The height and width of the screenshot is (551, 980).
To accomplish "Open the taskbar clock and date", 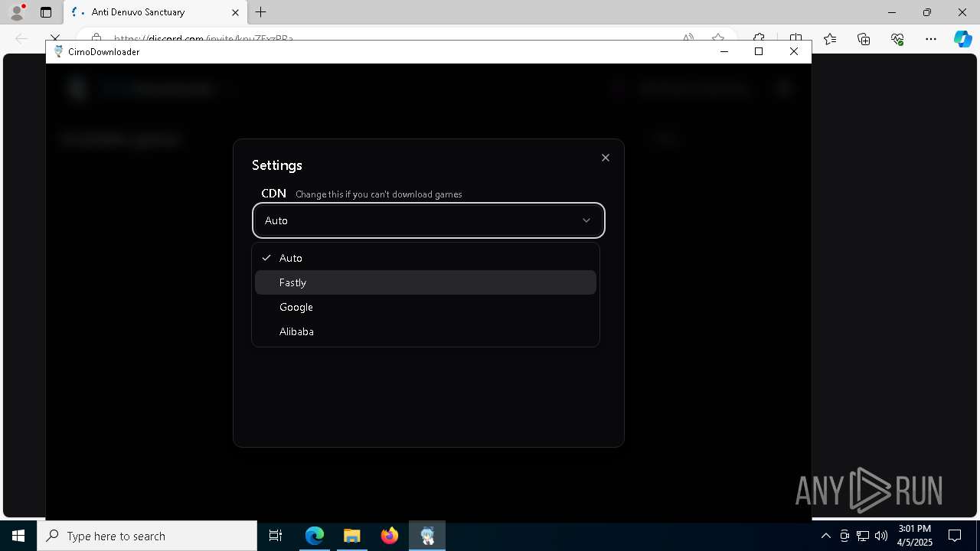I will tap(915, 536).
